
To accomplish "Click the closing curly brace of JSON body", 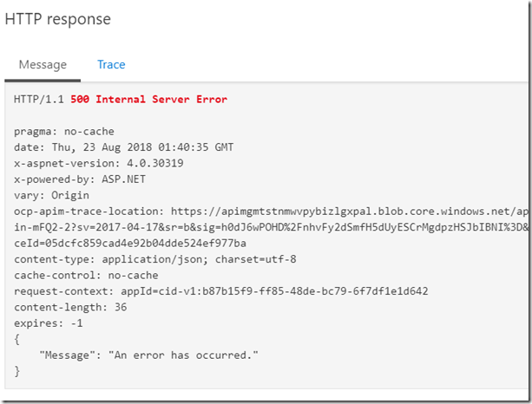I will (x=17, y=371).
